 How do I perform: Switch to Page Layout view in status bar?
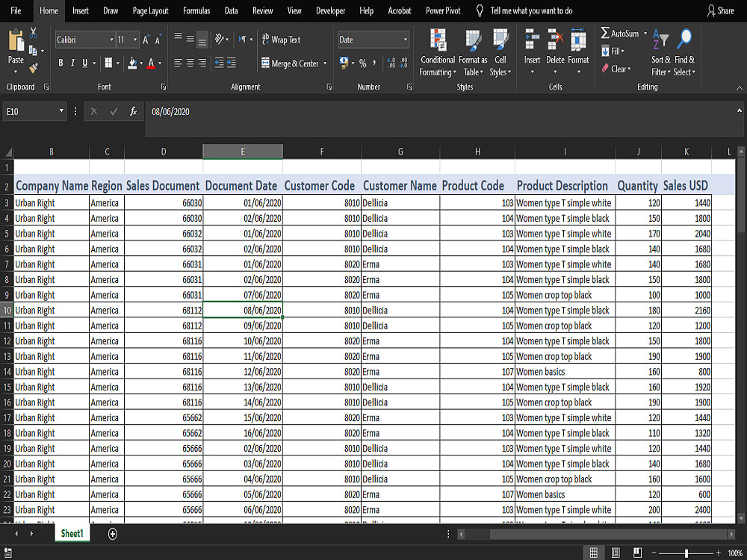(x=616, y=553)
